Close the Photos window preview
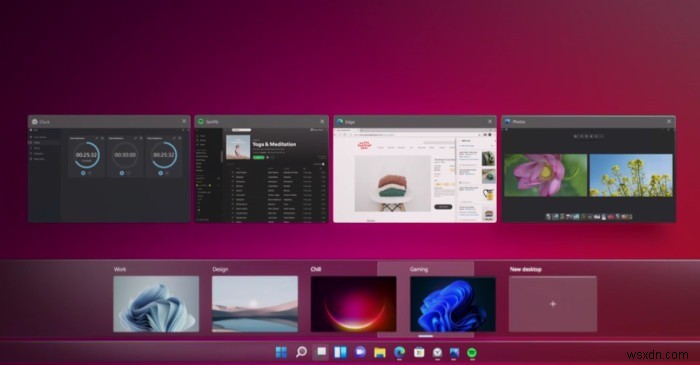This screenshot has height=365, width=700. [669, 121]
